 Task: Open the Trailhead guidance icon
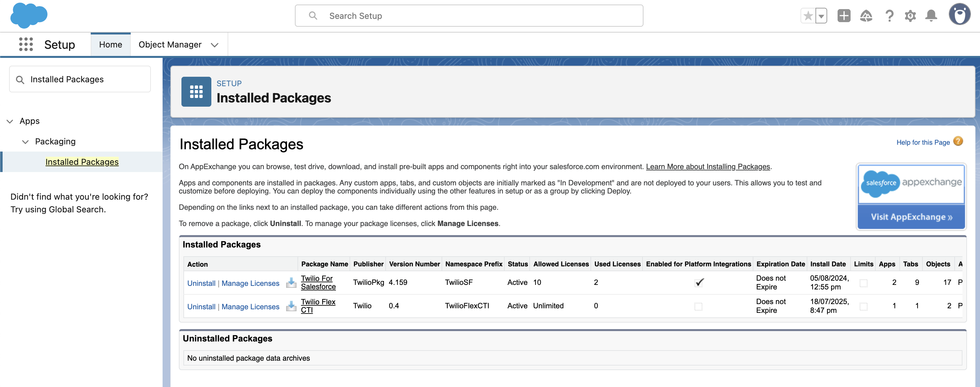866,16
